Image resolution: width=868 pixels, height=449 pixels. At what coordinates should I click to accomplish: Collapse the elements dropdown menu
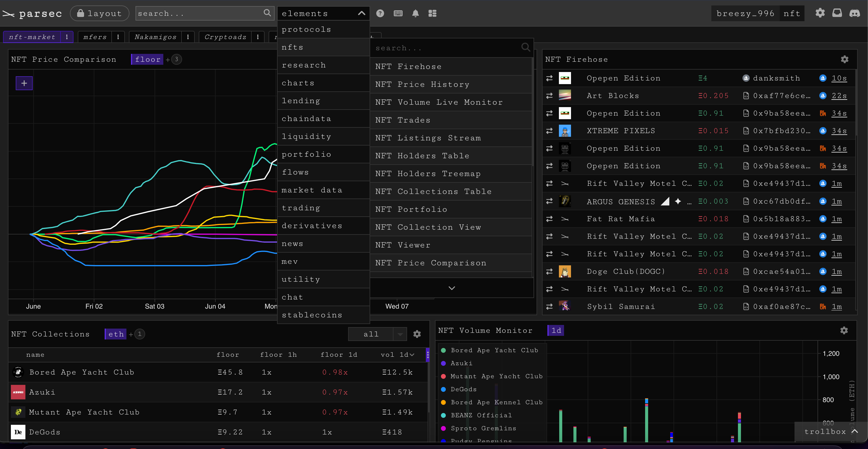point(361,14)
